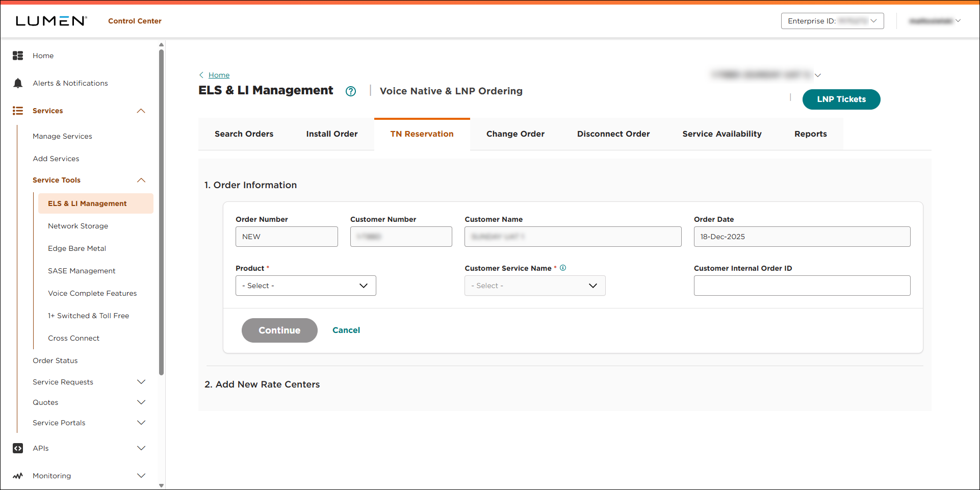The height and width of the screenshot is (490, 980).
Task: Click inside the Customer Internal Order ID field
Action: [802, 286]
